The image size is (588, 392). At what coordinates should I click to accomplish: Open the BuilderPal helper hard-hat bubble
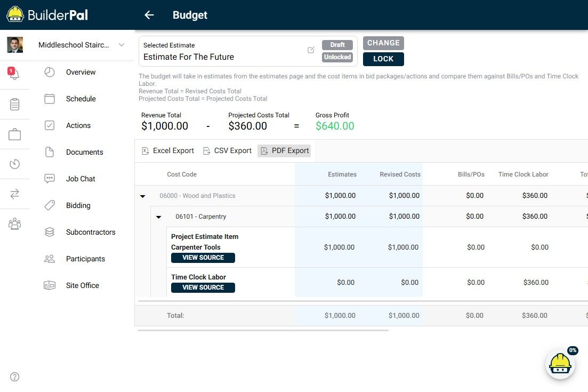[x=560, y=365]
